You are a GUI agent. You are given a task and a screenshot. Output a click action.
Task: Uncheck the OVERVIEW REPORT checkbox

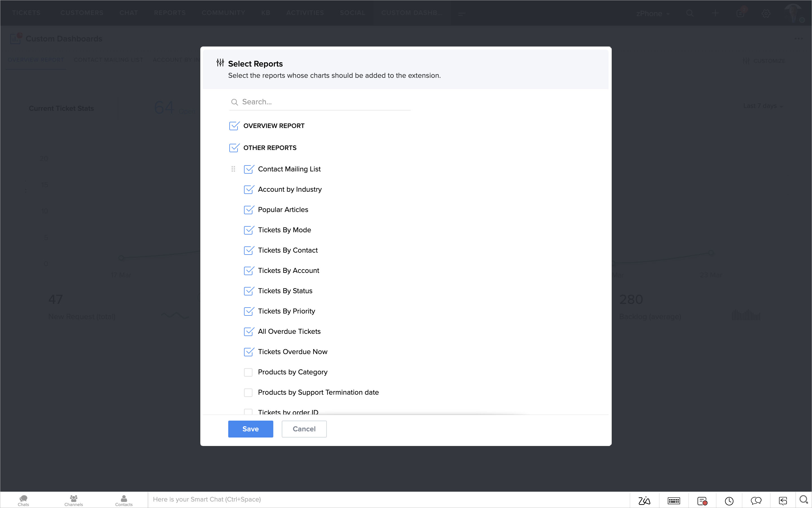coord(234,126)
